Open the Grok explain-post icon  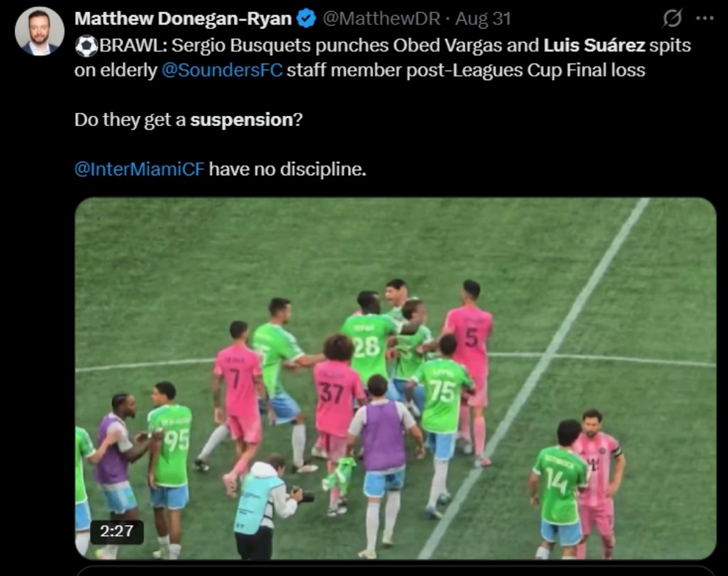(672, 19)
